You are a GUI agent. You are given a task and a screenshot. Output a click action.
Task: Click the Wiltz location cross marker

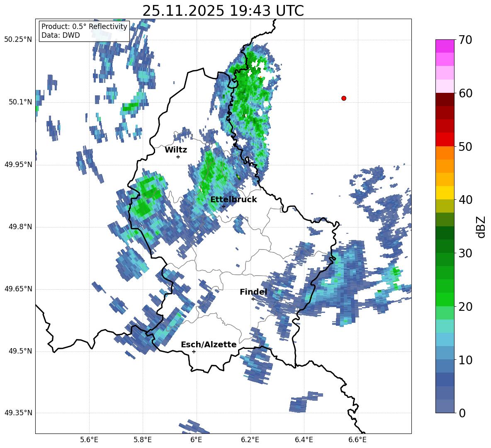point(178,157)
